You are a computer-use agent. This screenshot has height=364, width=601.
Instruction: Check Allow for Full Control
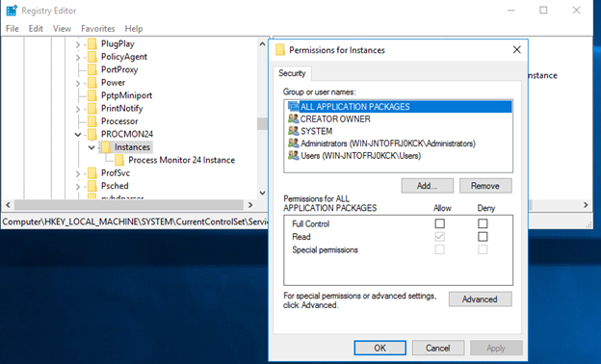(439, 223)
